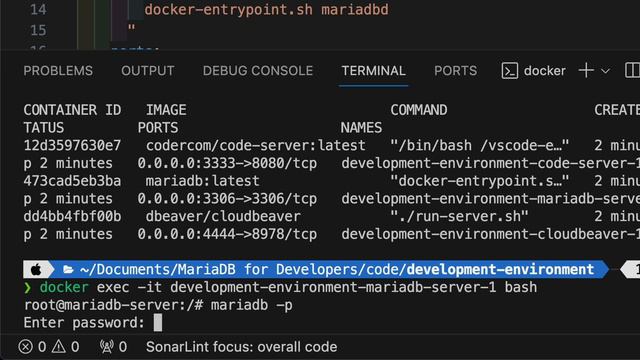
Task: Click the warnings triangle icon in status bar
Action: click(x=59, y=347)
